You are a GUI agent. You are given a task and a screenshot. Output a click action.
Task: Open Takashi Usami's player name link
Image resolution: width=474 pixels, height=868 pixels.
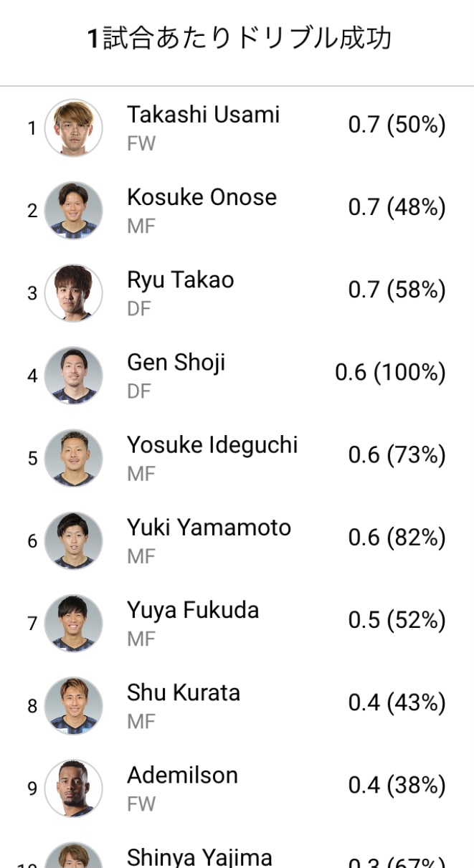tap(203, 115)
